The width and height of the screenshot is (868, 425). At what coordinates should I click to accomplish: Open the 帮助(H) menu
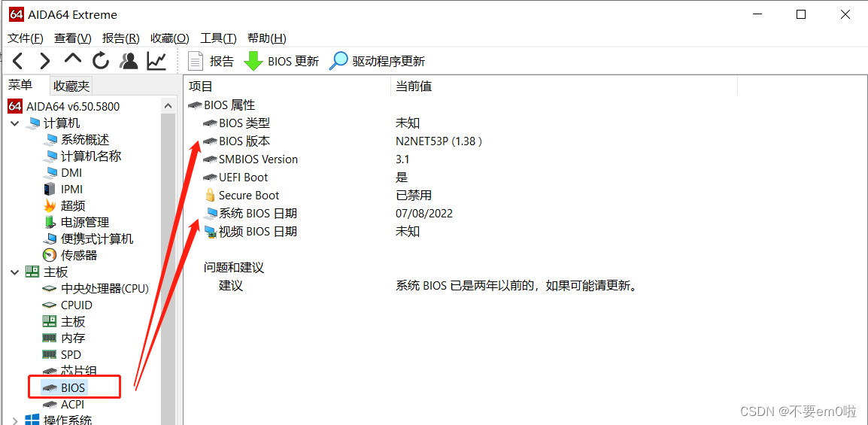[x=267, y=38]
